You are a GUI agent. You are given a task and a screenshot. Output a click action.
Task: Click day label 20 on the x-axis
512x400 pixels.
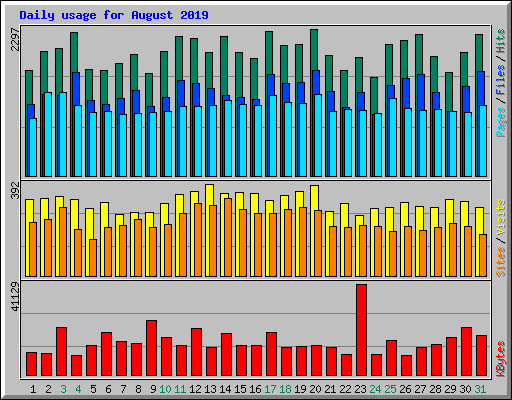tap(315, 389)
